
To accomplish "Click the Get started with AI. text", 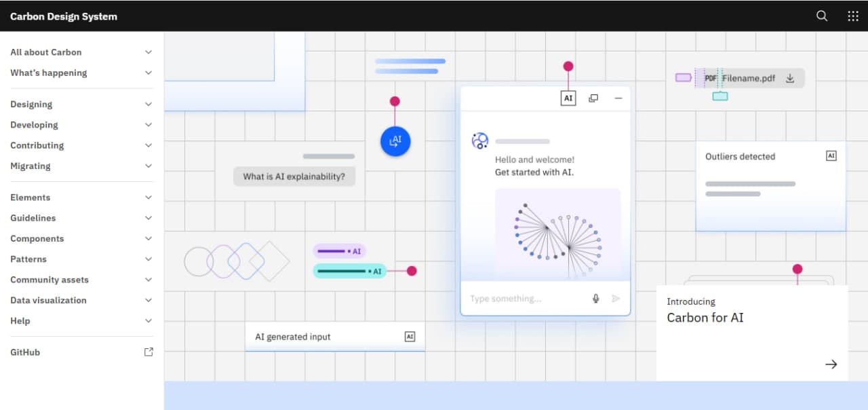I will click(x=534, y=172).
